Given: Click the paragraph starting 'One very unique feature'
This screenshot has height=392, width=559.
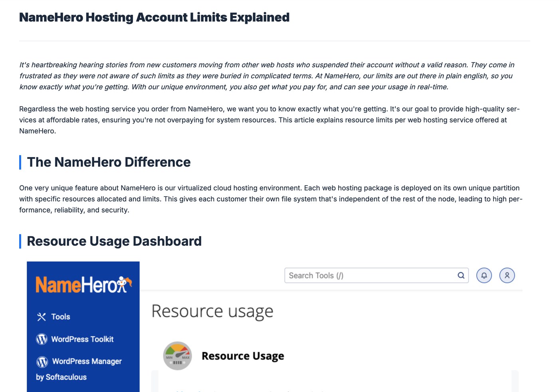Looking at the screenshot, I should click(x=271, y=199).
